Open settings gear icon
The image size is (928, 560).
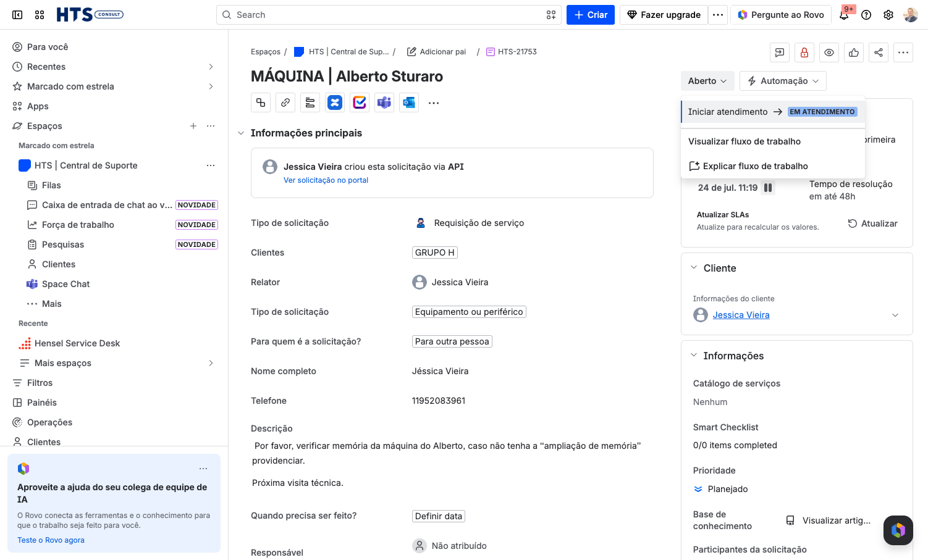click(x=888, y=15)
